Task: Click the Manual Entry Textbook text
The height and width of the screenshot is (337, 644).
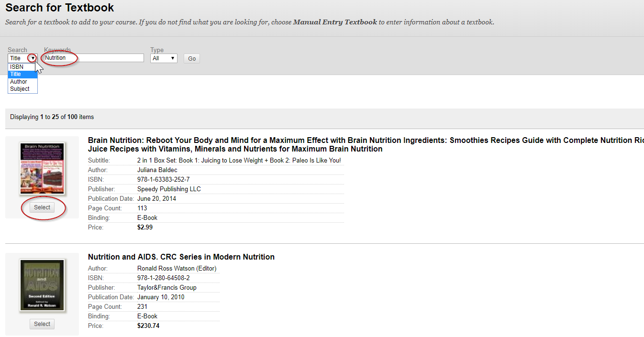Action: pos(335,22)
